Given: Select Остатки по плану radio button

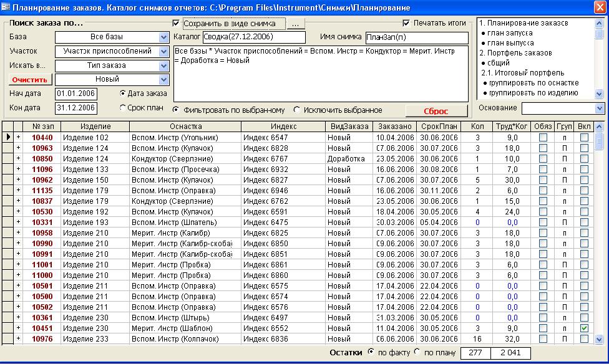Looking at the screenshot, I should click(x=417, y=352).
